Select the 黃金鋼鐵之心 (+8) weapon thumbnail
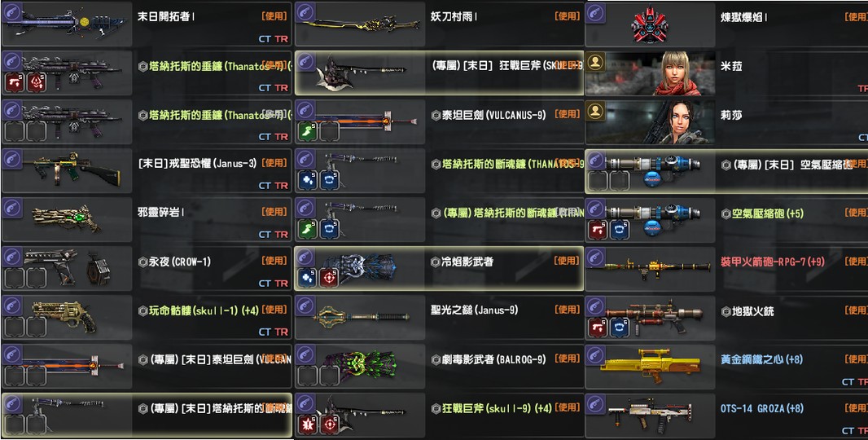The height and width of the screenshot is (440, 868). click(x=651, y=366)
